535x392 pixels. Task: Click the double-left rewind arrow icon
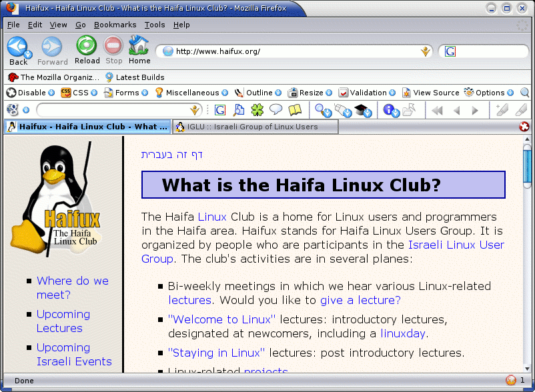437,111
